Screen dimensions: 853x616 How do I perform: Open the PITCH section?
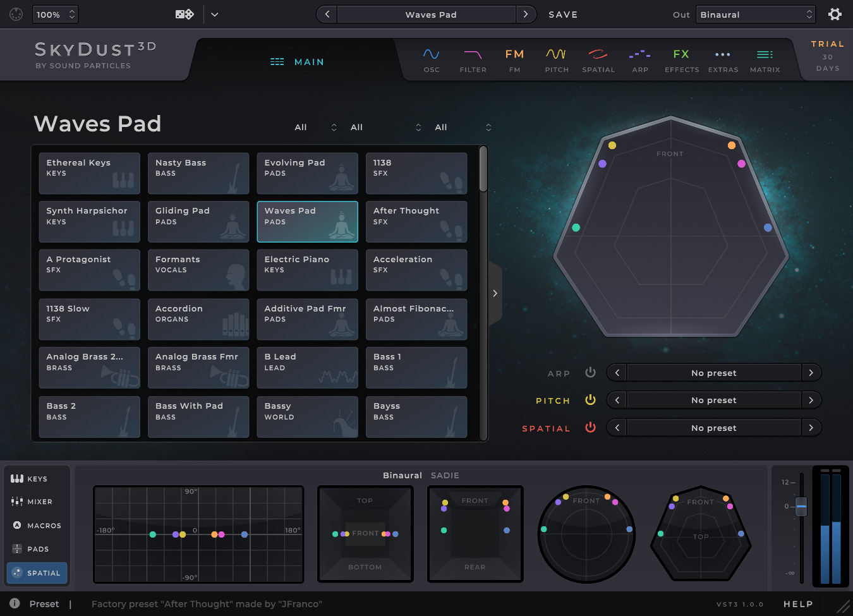[557, 61]
